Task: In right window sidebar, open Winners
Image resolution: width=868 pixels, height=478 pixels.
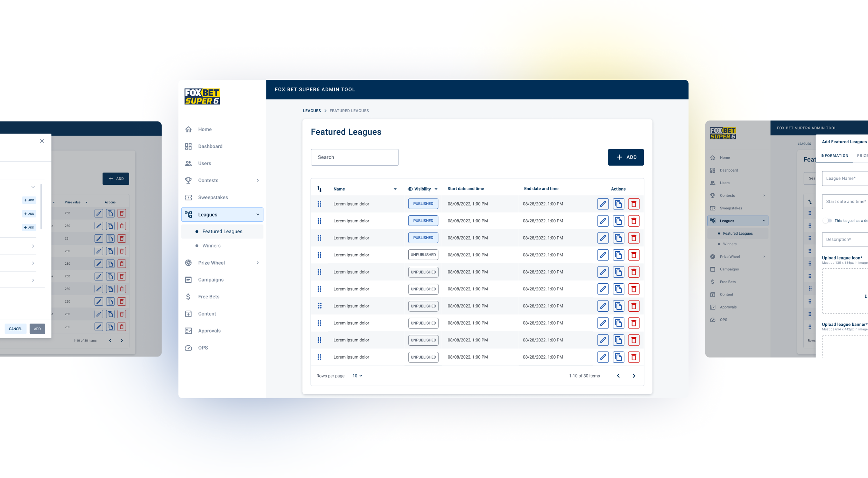Action: [x=729, y=244]
